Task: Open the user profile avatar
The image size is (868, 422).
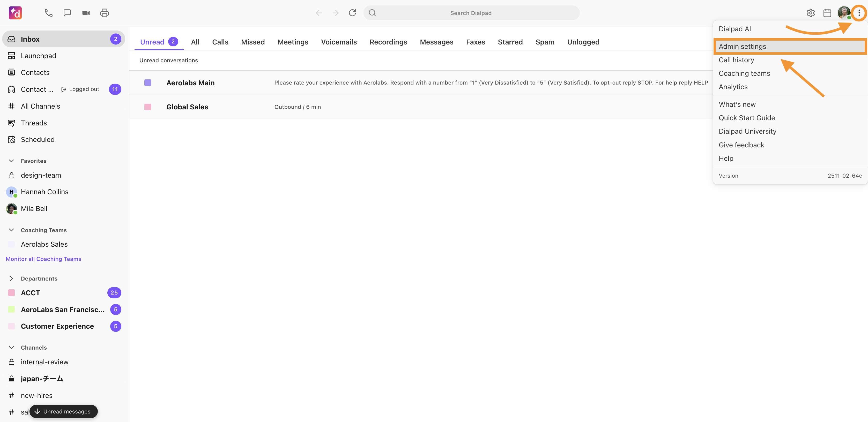Action: pyautogui.click(x=844, y=13)
